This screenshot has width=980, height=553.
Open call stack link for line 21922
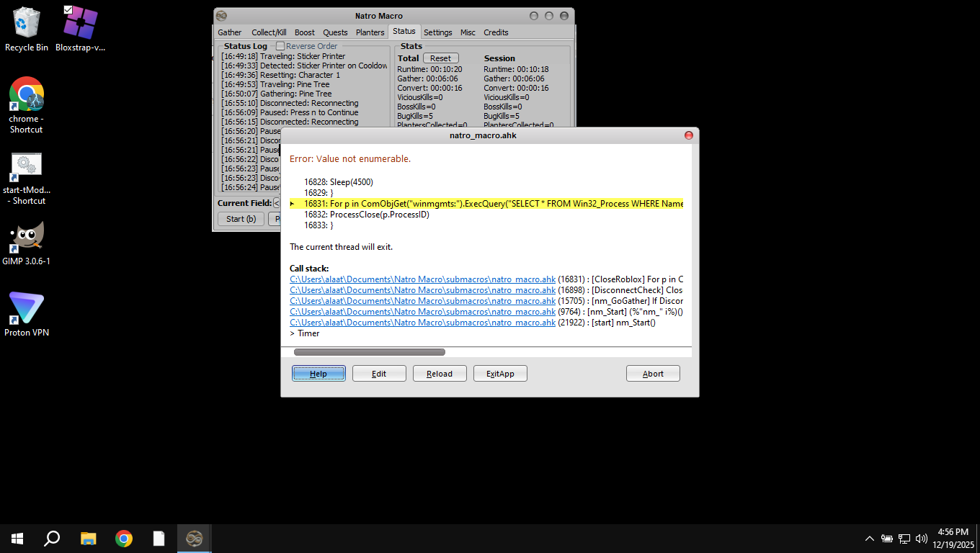tap(423, 323)
